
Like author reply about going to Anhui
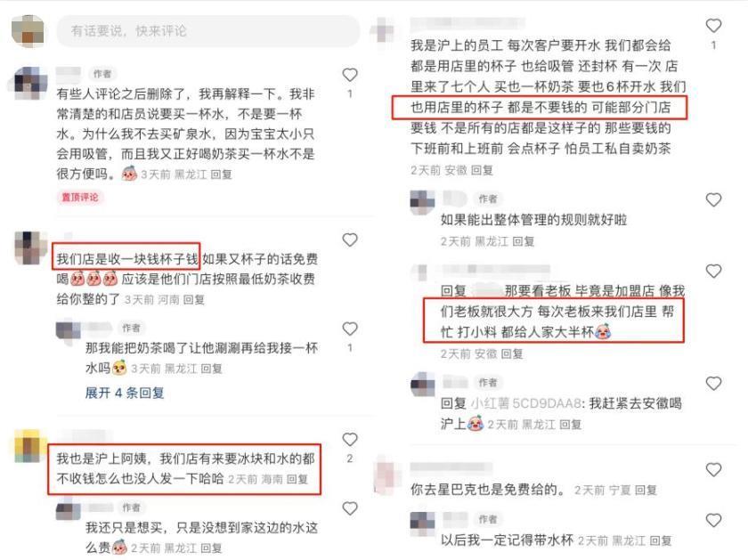click(713, 384)
